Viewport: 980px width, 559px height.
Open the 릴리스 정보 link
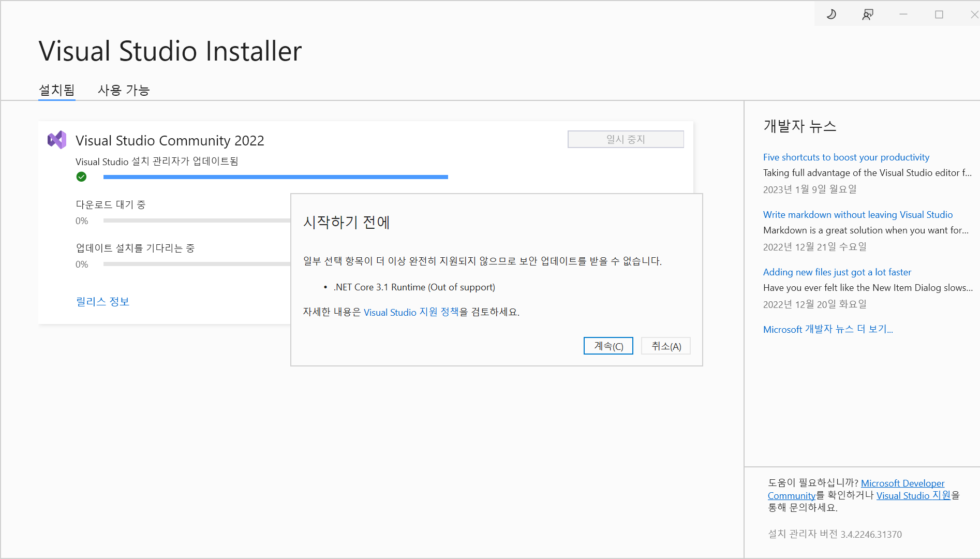pos(102,301)
